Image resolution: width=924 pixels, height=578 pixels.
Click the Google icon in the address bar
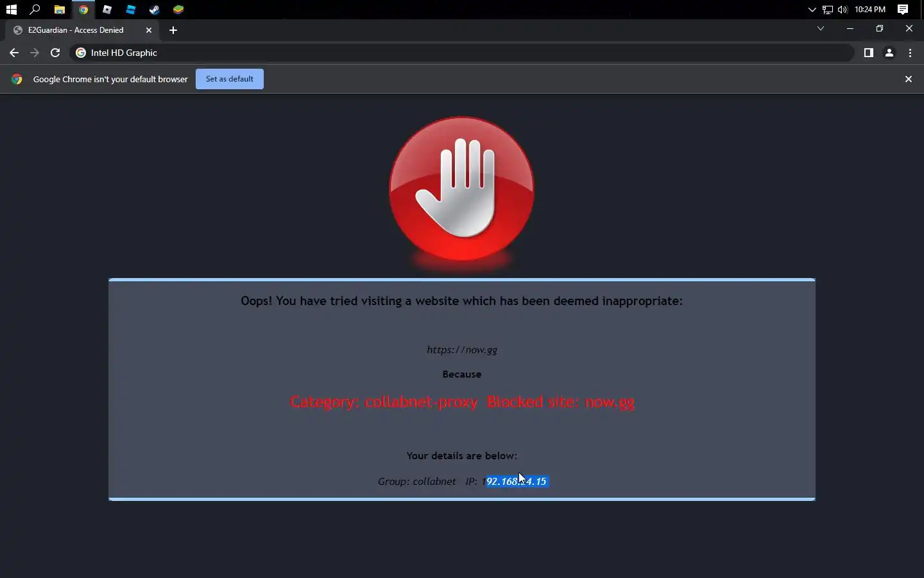[x=81, y=53]
